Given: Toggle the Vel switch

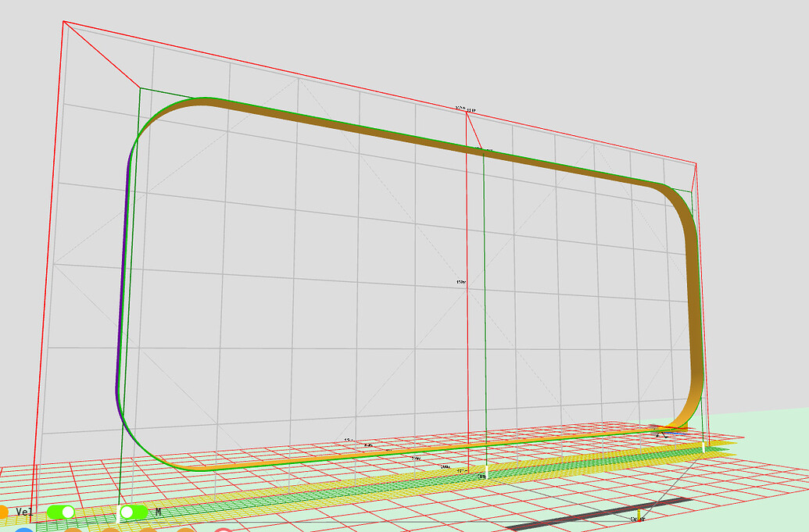Looking at the screenshot, I should pos(61,512).
